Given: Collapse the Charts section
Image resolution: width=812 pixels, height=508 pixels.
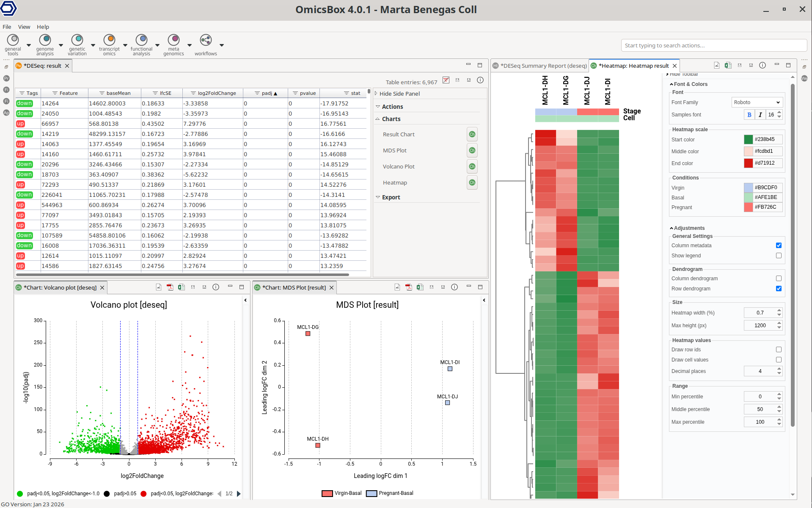Looking at the screenshot, I should (377, 119).
